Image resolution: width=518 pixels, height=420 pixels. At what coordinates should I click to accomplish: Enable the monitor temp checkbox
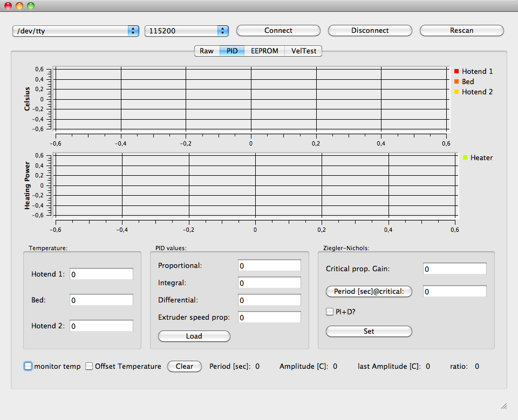(28, 366)
